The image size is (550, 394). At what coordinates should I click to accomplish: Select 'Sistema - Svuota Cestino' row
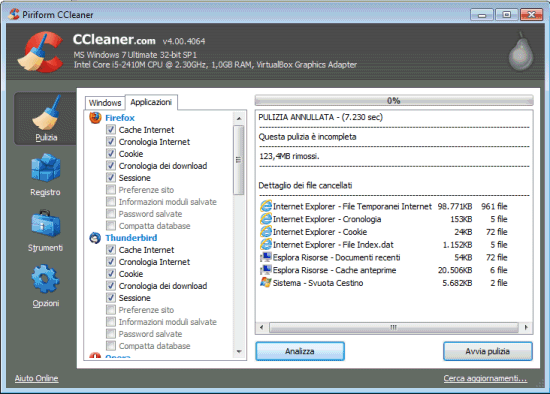(x=384, y=283)
